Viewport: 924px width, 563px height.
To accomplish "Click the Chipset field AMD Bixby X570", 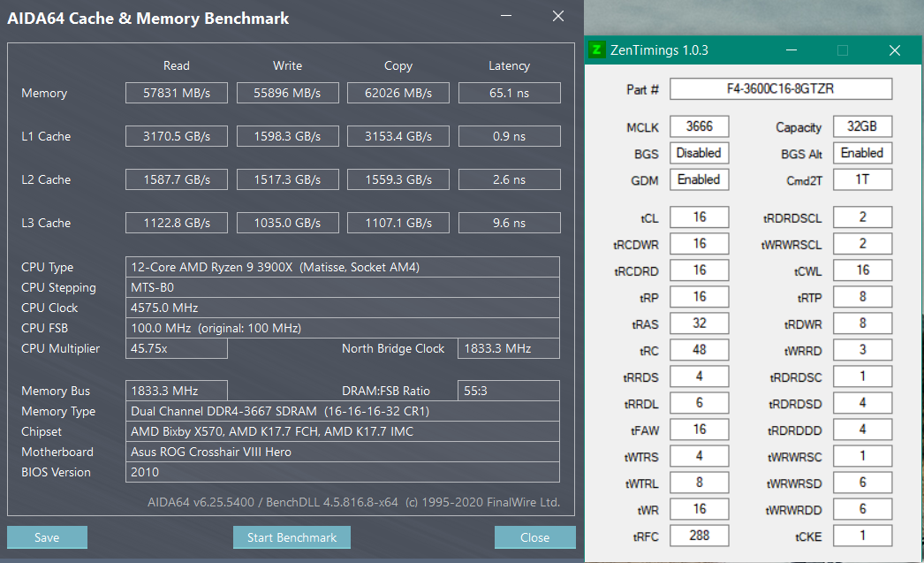I will pyautogui.click(x=343, y=431).
